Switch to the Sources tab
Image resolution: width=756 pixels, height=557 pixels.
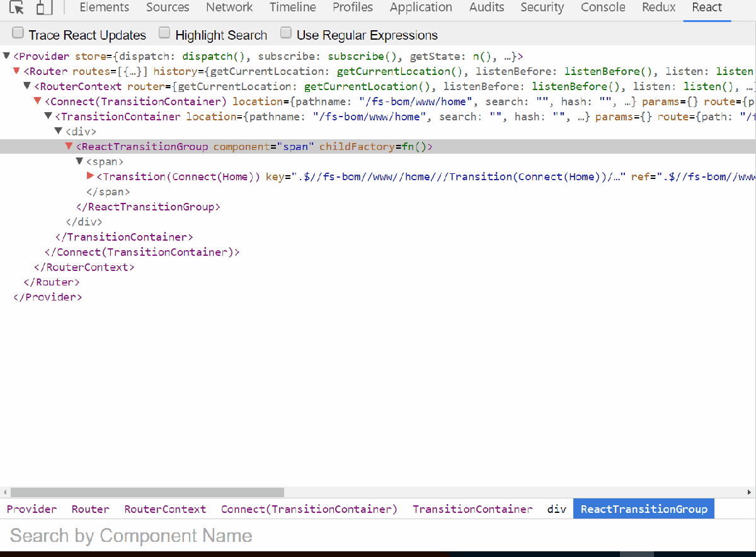click(168, 8)
